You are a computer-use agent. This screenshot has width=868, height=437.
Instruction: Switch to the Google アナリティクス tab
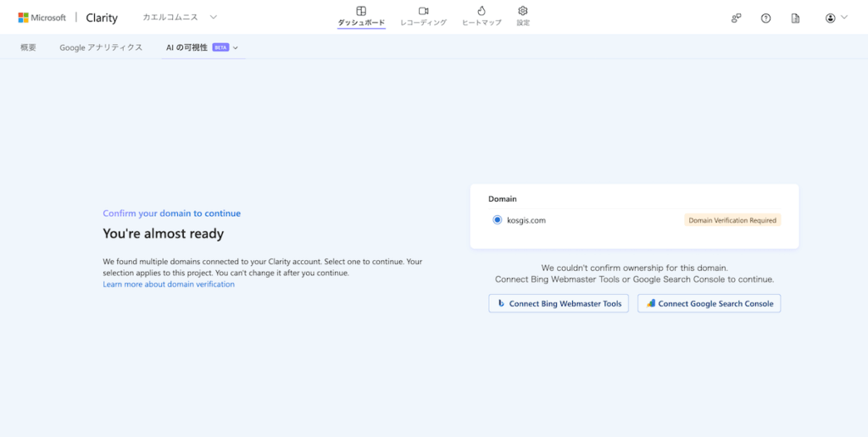(102, 47)
